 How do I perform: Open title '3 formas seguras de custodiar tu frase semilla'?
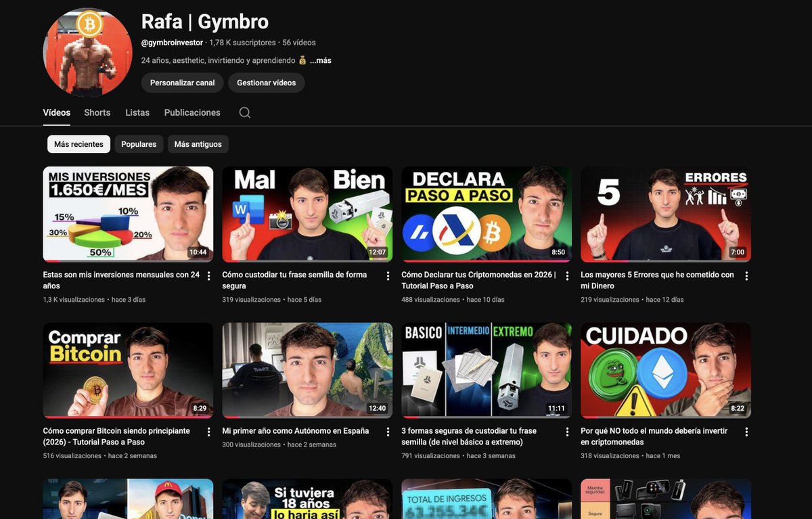[x=469, y=436]
